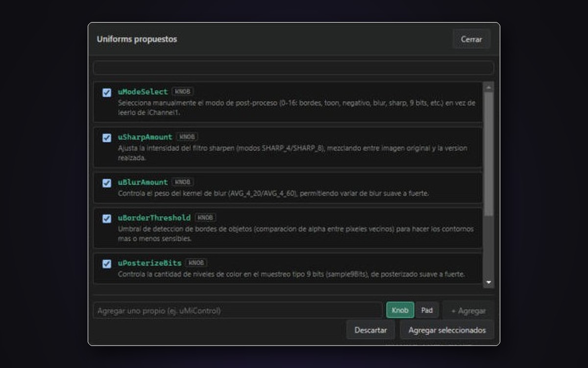Click the scrollbar down arrow in the list

tap(489, 283)
